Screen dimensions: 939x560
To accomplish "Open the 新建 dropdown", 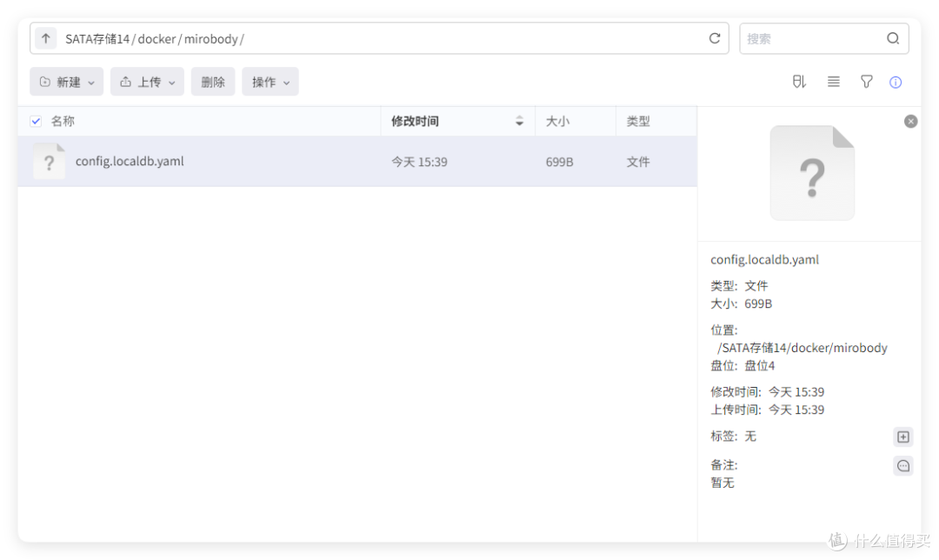I will point(66,82).
